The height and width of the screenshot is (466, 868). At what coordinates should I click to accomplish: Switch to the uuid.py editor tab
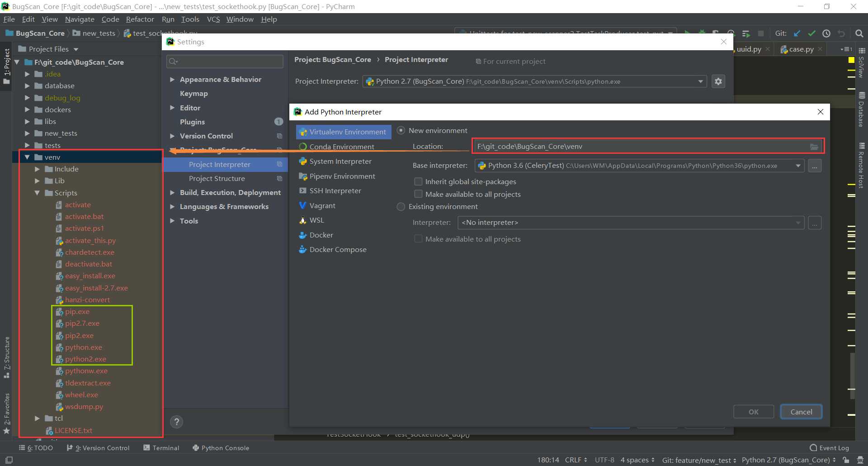749,49
